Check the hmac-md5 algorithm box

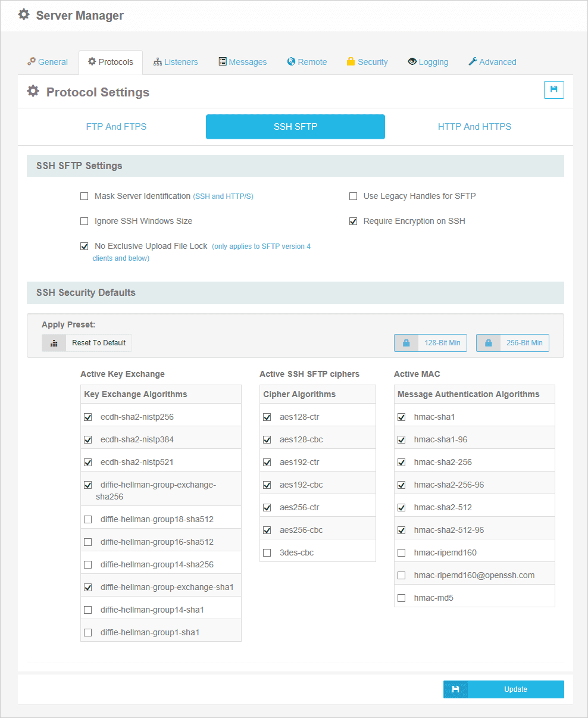tap(402, 598)
